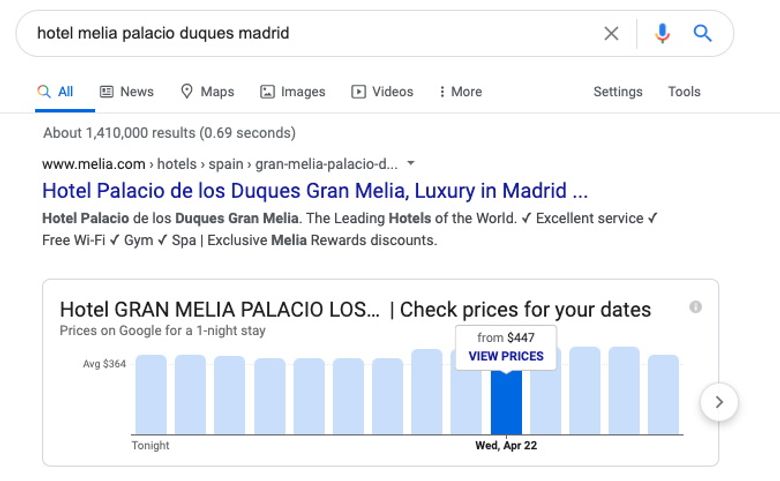Open info icon on hotel price card

tap(695, 307)
